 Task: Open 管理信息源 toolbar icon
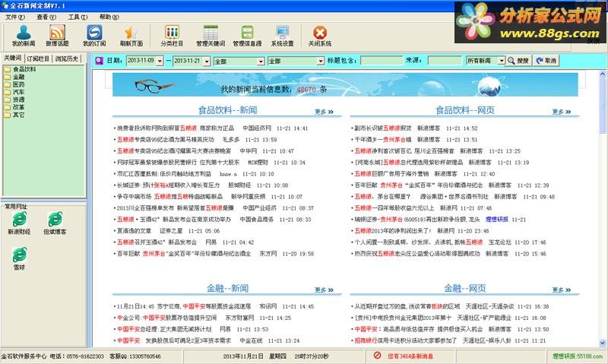[247, 36]
